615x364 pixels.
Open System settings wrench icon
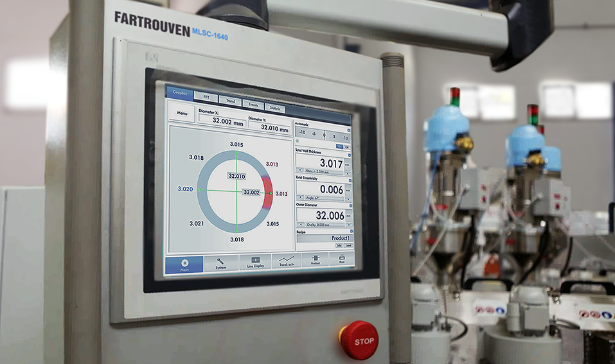click(221, 263)
